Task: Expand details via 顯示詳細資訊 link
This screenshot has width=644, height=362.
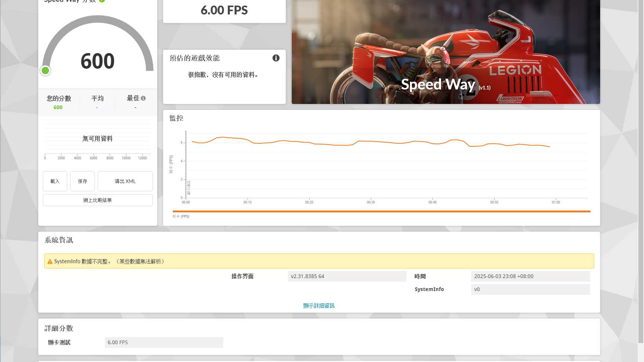Action: pos(319,306)
